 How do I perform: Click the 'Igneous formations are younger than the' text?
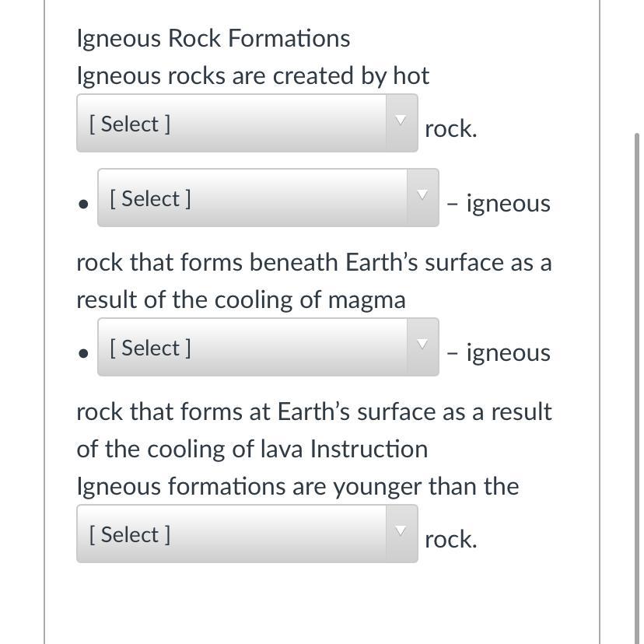click(297, 486)
